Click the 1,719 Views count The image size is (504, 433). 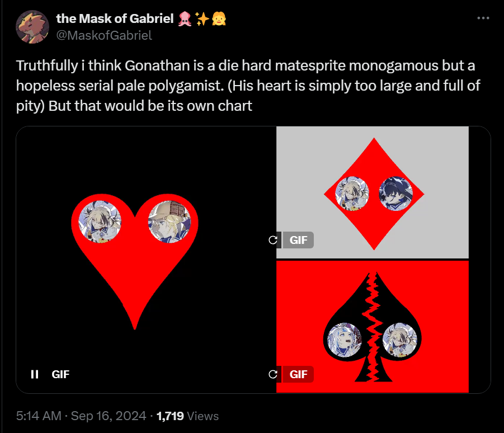[187, 416]
